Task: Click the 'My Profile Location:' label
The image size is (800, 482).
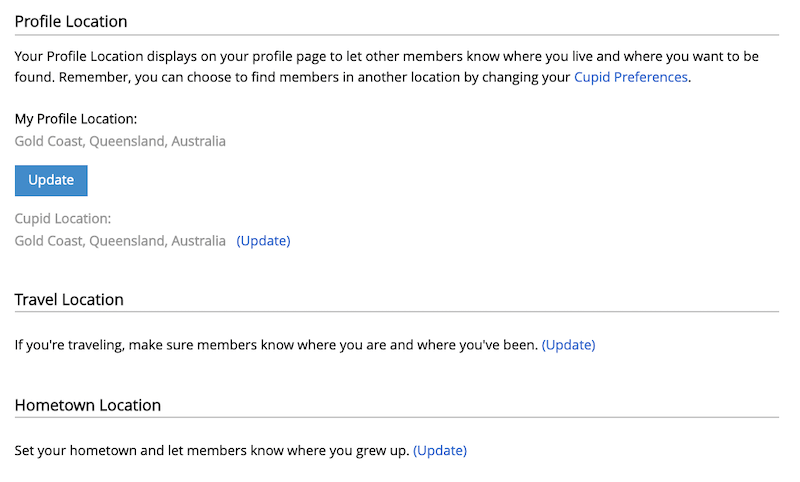Action: coord(76,119)
